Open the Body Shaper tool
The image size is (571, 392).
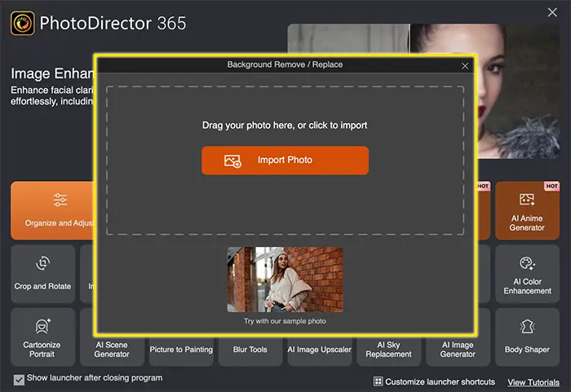point(527,337)
